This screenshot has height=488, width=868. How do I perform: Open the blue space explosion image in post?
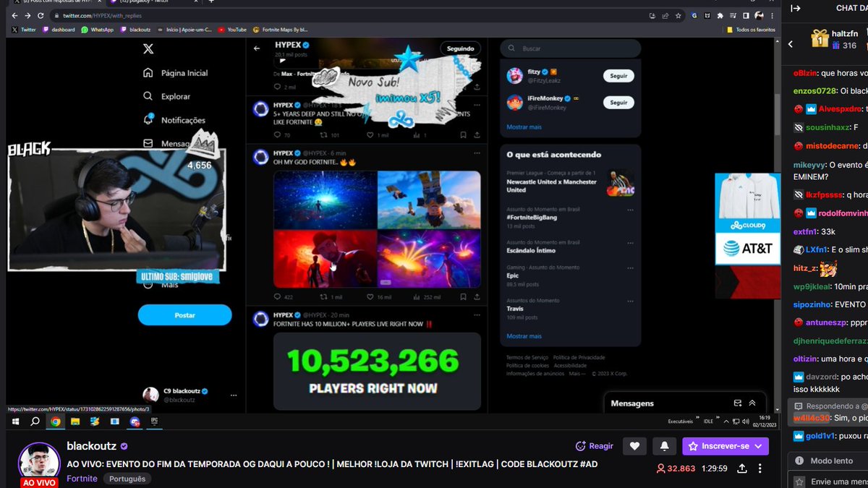click(325, 200)
